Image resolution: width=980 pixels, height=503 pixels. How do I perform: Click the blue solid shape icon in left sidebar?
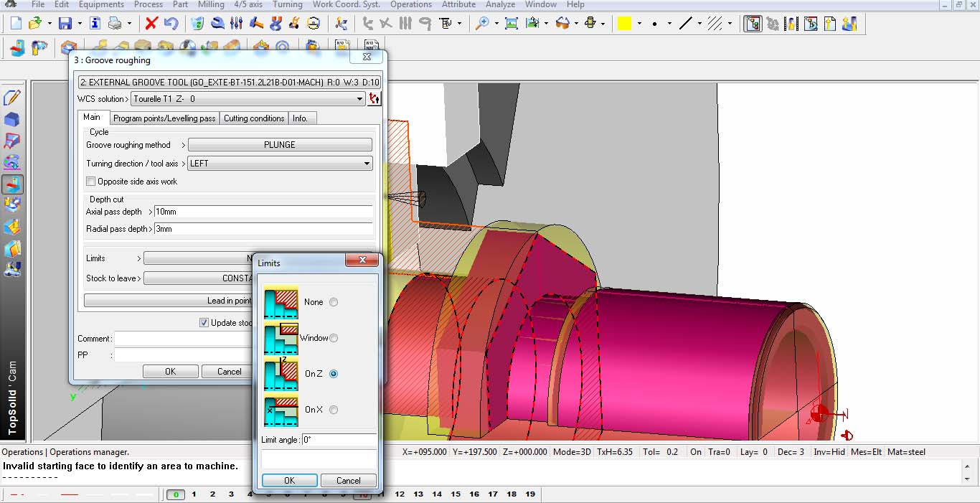pos(12,119)
